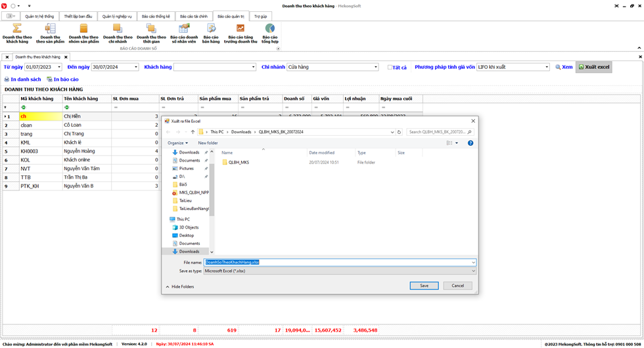644x348 pixels.
Task: Open Quản trị hệ thống ribbon tab
Action: 39,16
